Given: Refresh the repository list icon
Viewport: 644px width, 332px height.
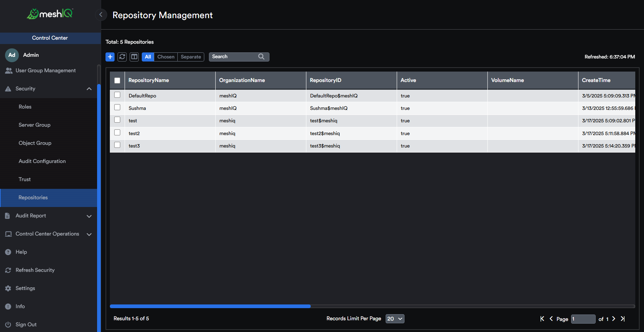Looking at the screenshot, I should (x=122, y=57).
